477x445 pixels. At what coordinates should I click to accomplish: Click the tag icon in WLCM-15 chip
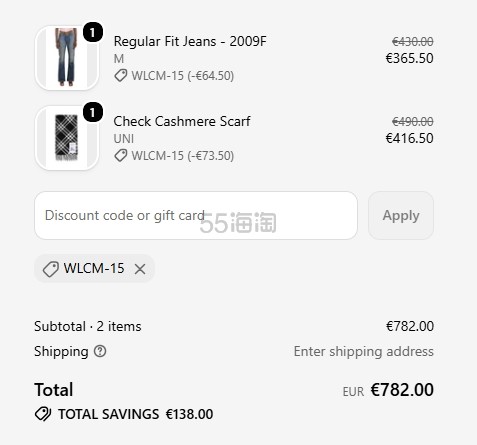point(51,269)
